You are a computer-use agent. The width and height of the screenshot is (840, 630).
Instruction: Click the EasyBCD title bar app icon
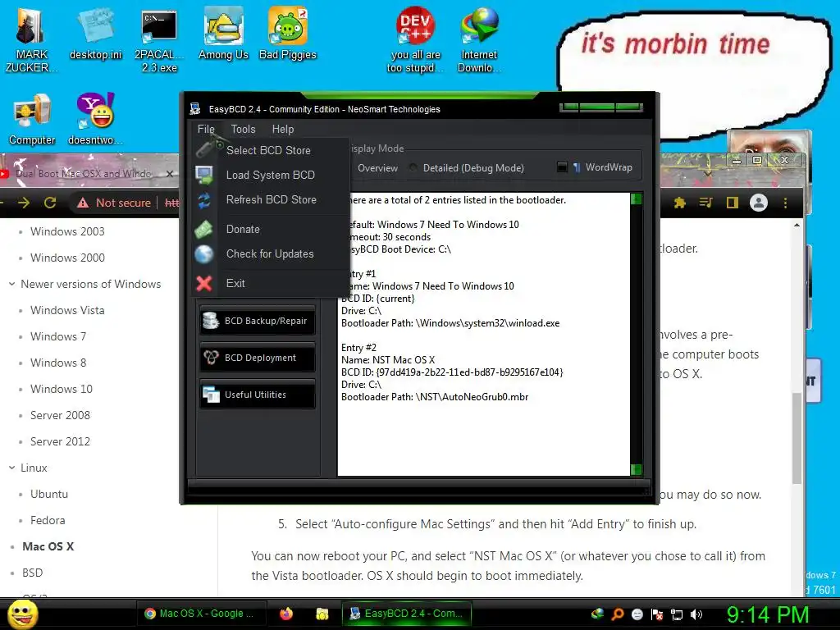click(195, 109)
